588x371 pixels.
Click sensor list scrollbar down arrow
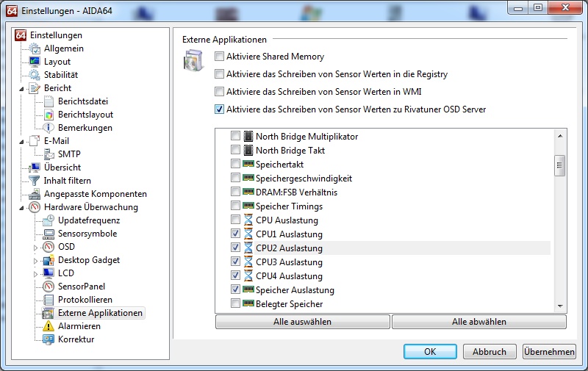tap(560, 306)
